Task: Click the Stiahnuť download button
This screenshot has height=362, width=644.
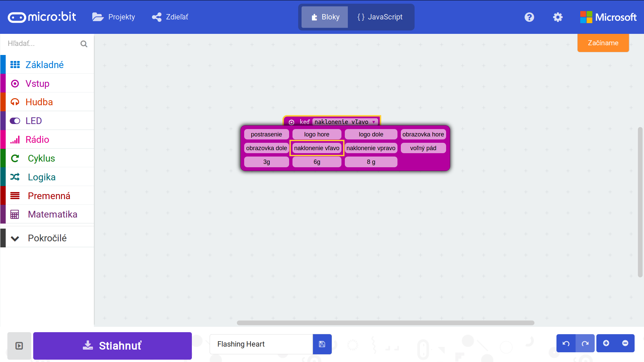Action: (x=112, y=346)
